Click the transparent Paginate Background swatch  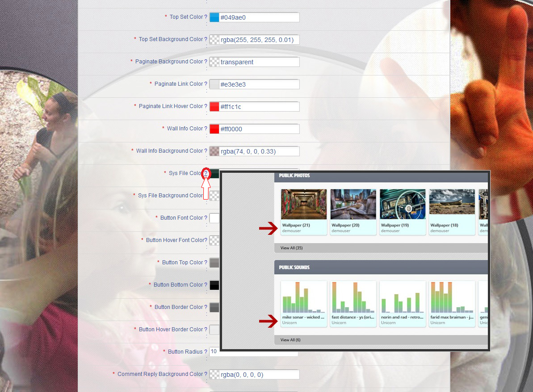pos(214,62)
